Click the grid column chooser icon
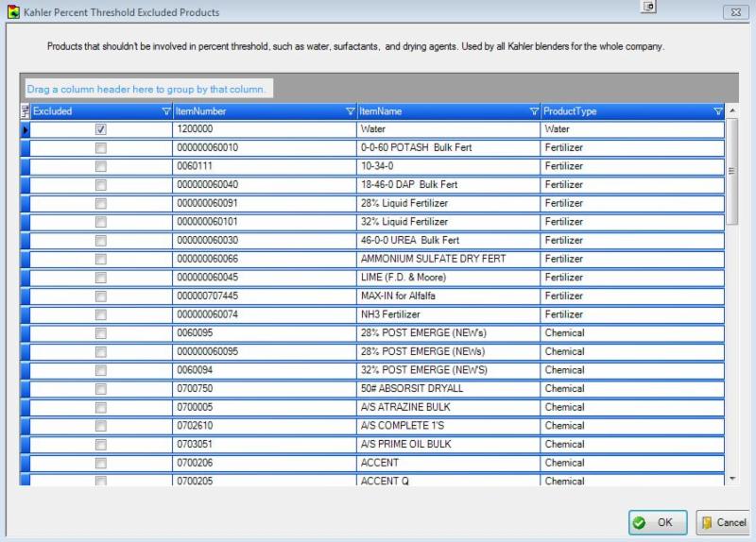756x542 pixels. pos(26,111)
